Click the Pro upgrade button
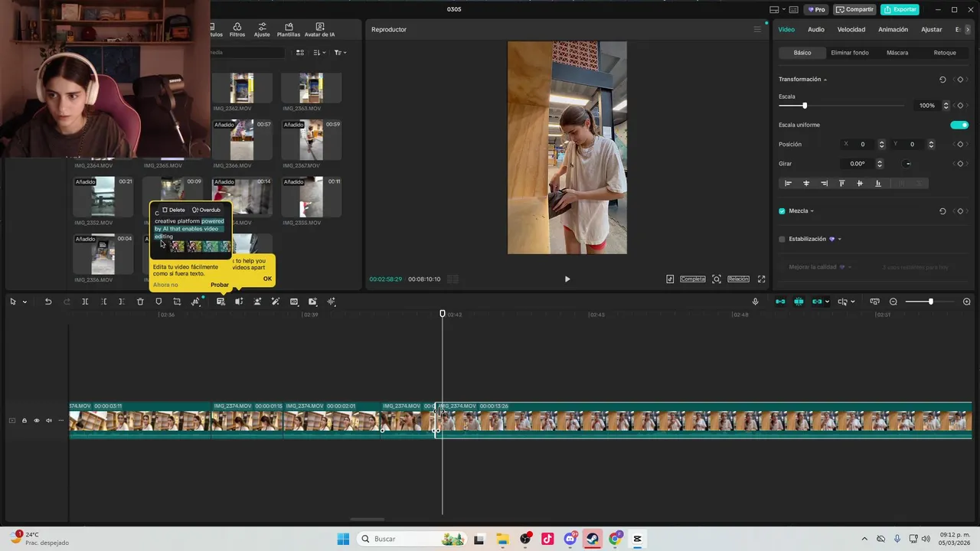The height and width of the screenshot is (551, 980). (x=816, y=10)
